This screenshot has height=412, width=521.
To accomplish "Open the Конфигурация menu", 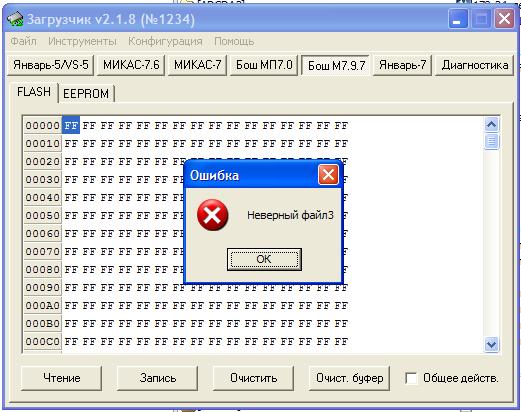I will [165, 41].
